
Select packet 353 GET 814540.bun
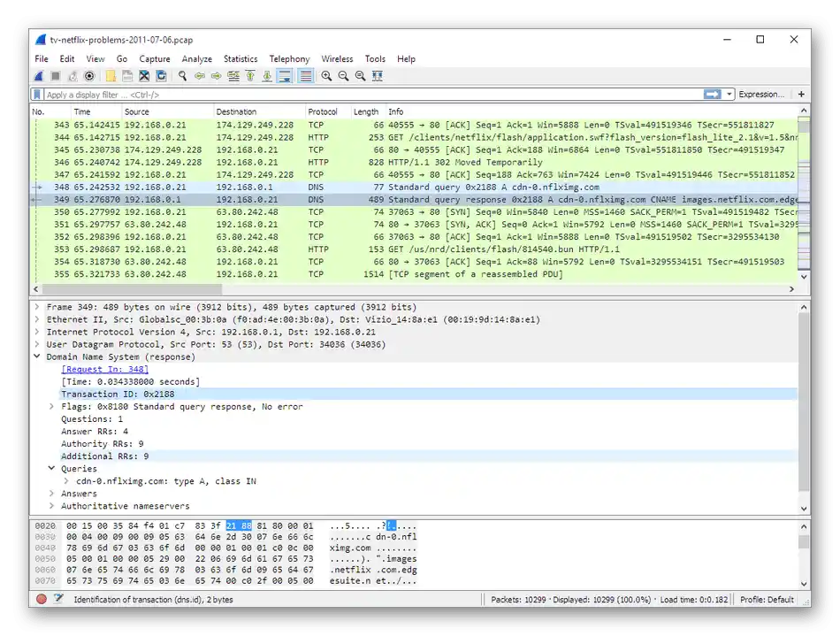[414, 249]
